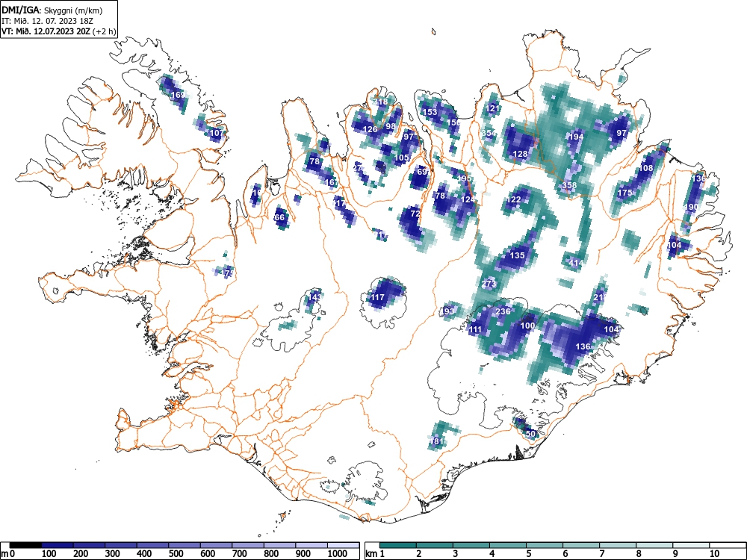Click the 175 visibility value on the map

(x=625, y=193)
